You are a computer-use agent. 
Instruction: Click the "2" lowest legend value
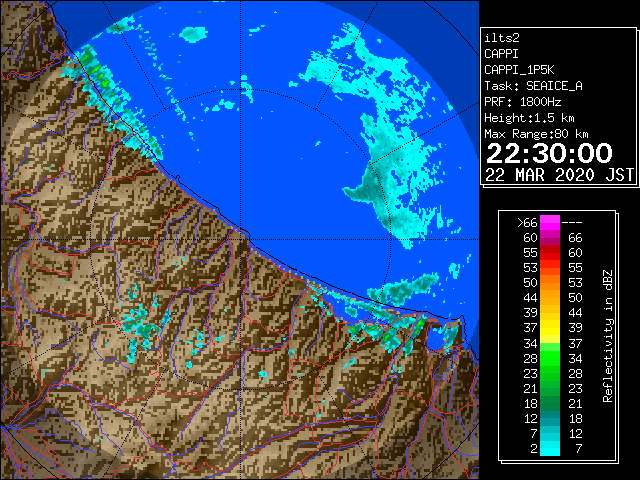click(x=534, y=449)
